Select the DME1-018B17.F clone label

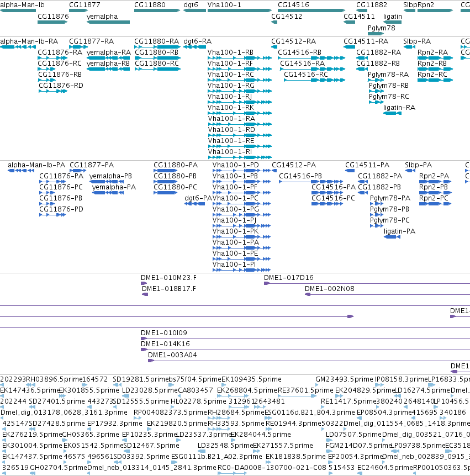point(169,289)
